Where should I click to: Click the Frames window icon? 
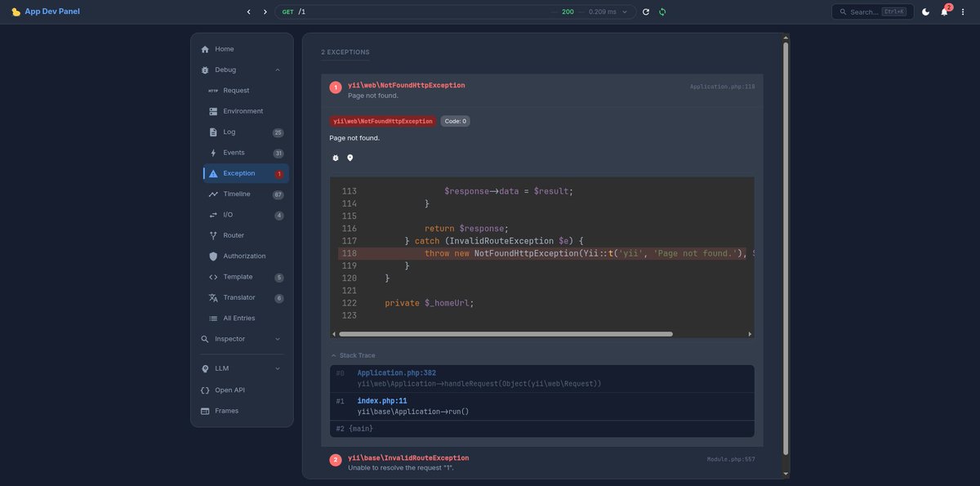(x=205, y=411)
